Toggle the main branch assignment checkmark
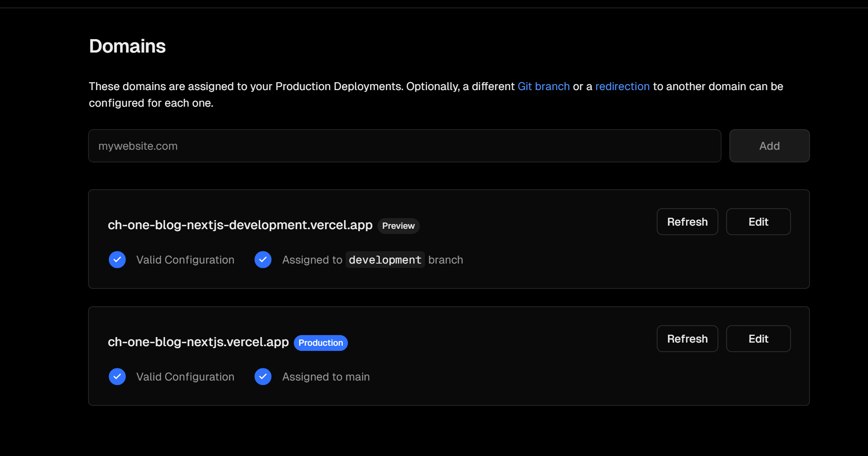 coord(263,376)
